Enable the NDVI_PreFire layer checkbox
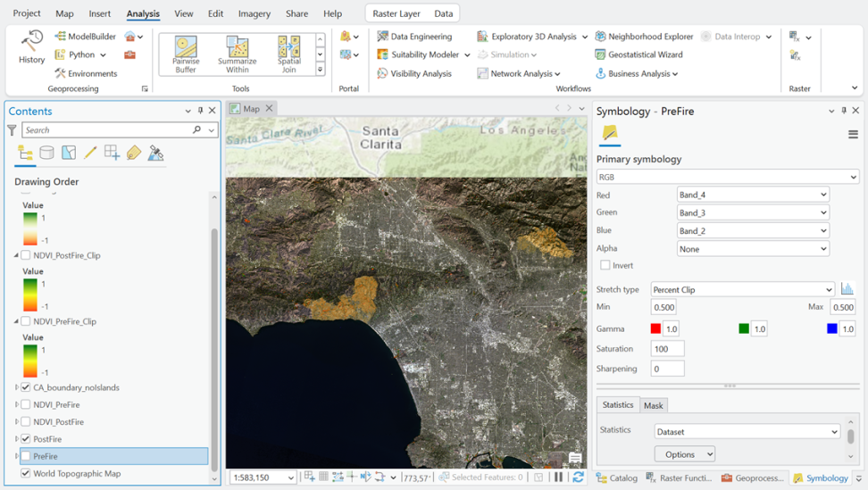868x490 pixels. [26, 405]
